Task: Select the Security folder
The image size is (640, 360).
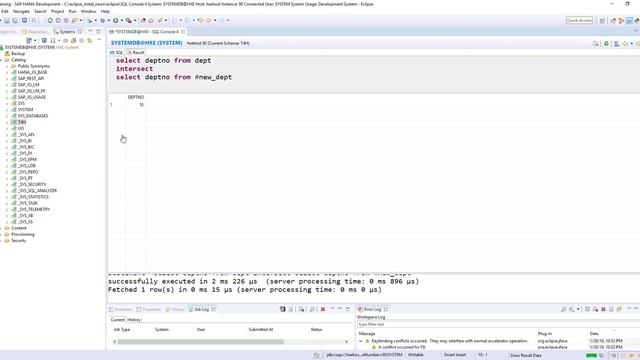Action: click(x=18, y=241)
